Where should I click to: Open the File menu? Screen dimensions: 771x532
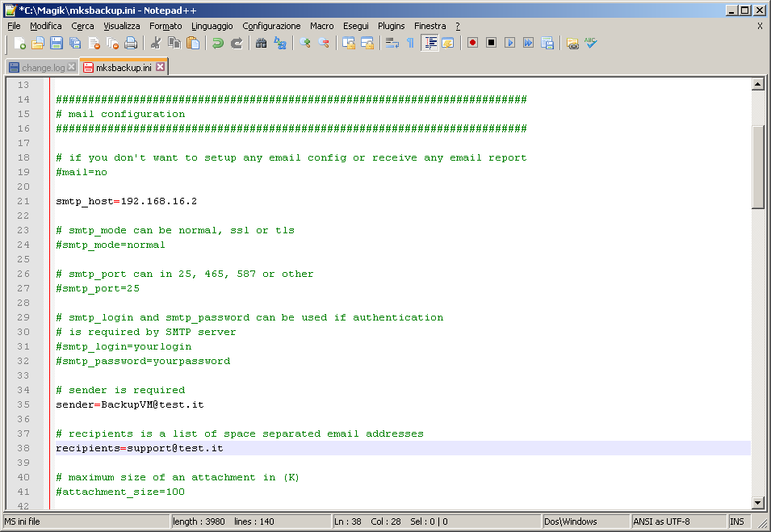[x=14, y=26]
